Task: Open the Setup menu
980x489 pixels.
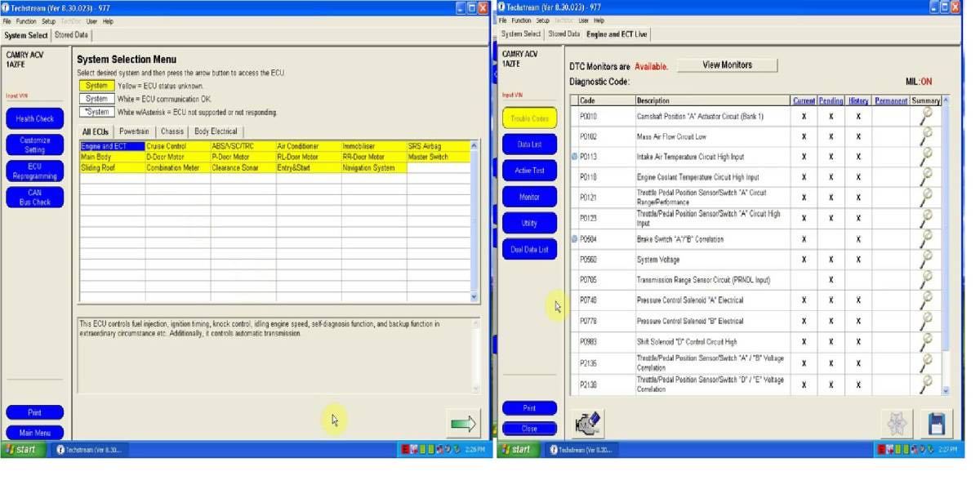Action: point(46,20)
